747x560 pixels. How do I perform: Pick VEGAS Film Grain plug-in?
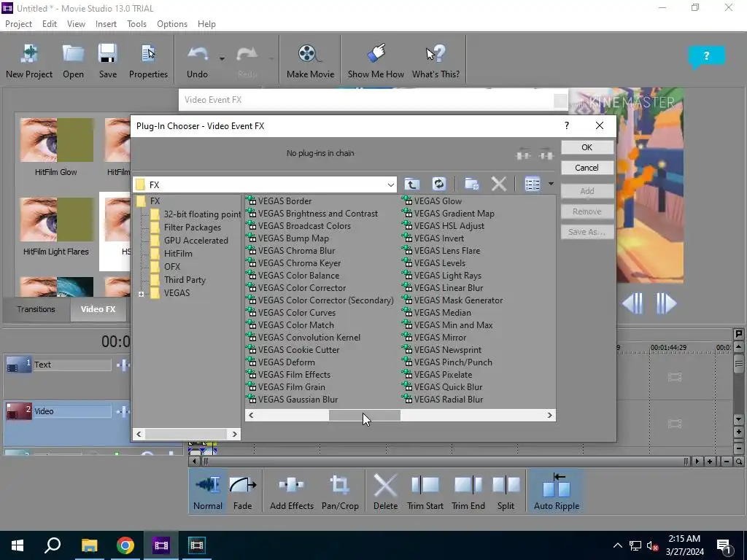(x=292, y=386)
